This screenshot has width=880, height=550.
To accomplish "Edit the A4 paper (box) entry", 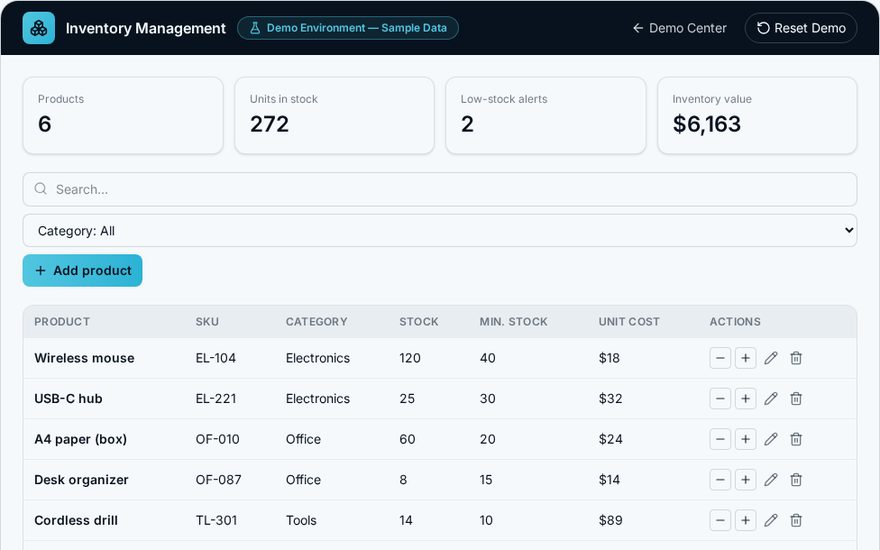I will tap(771, 439).
